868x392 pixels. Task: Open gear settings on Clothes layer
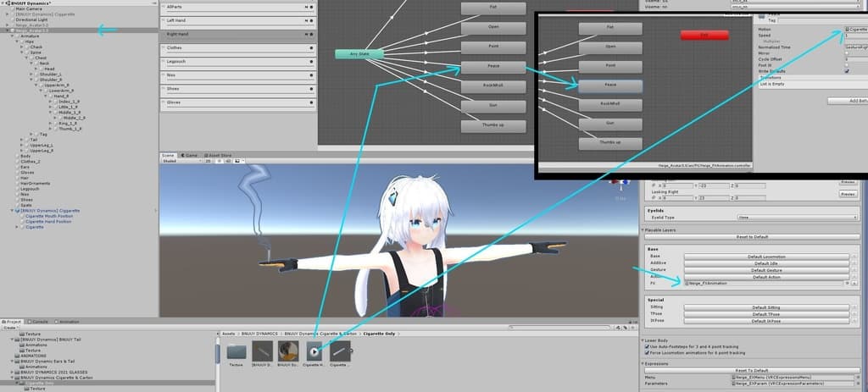[x=312, y=48]
